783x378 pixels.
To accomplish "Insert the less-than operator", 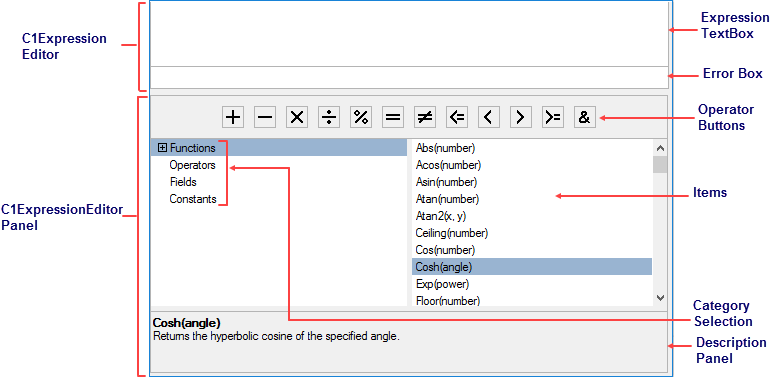I will (x=488, y=117).
